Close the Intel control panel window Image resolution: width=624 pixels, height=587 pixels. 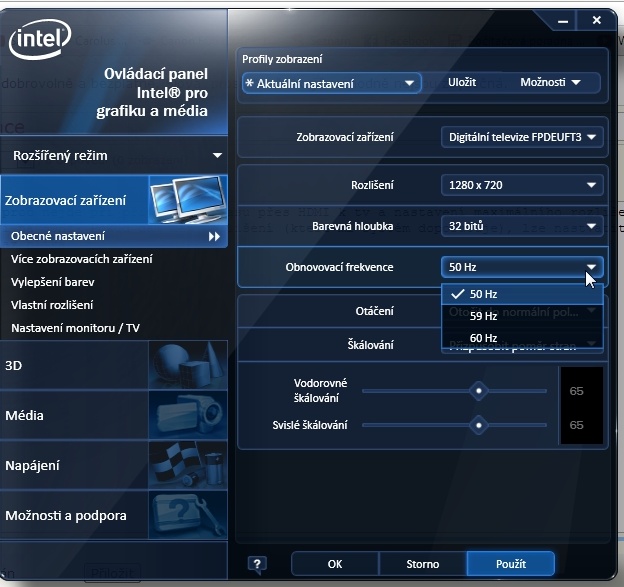tap(596, 20)
